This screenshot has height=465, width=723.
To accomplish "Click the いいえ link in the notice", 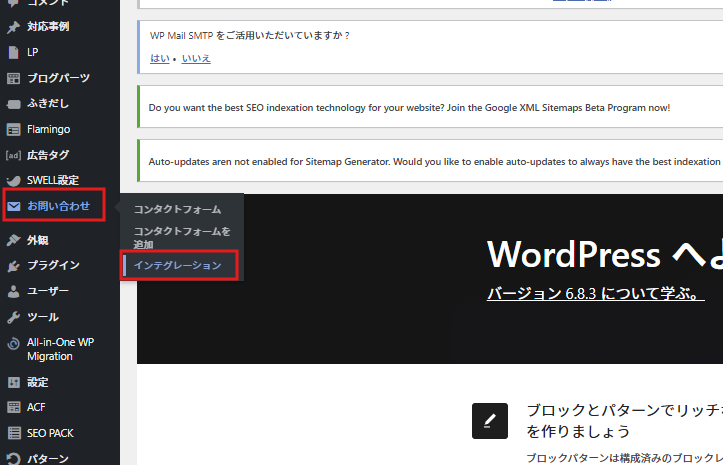I will [196, 58].
